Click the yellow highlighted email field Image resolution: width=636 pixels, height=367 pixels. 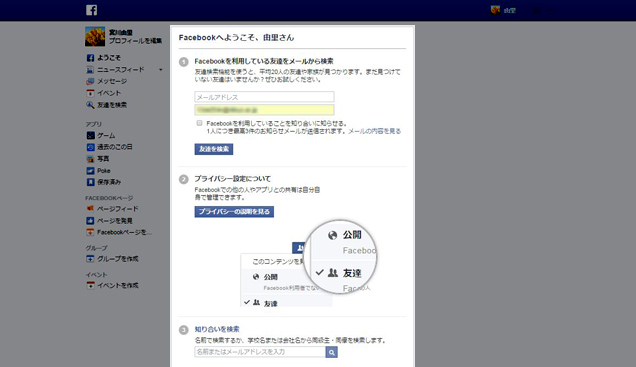click(264, 110)
